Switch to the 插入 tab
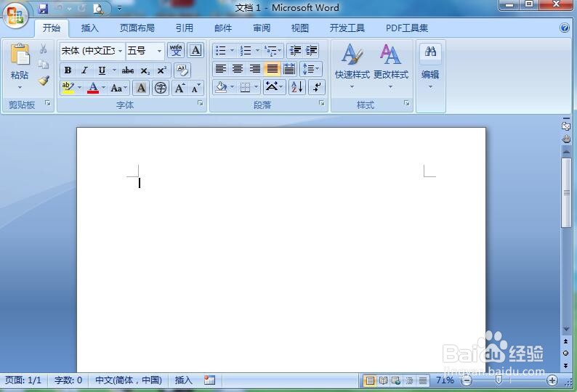This screenshot has width=577, height=392. pyautogui.click(x=89, y=28)
